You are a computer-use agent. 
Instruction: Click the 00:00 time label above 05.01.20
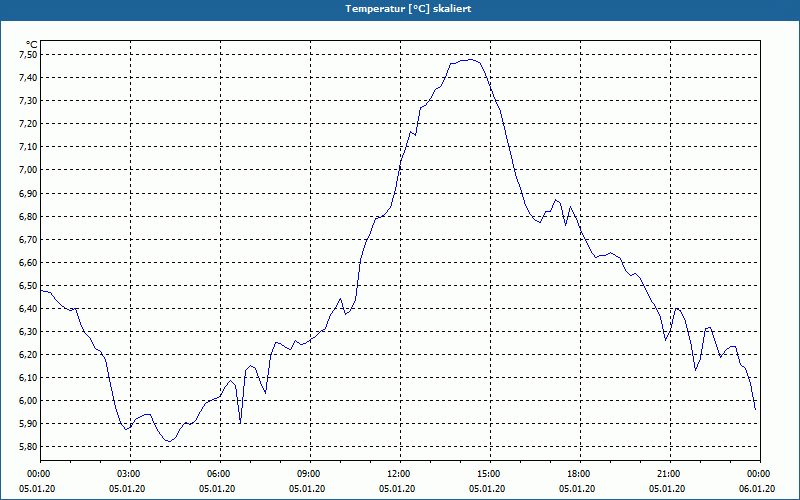(39, 474)
